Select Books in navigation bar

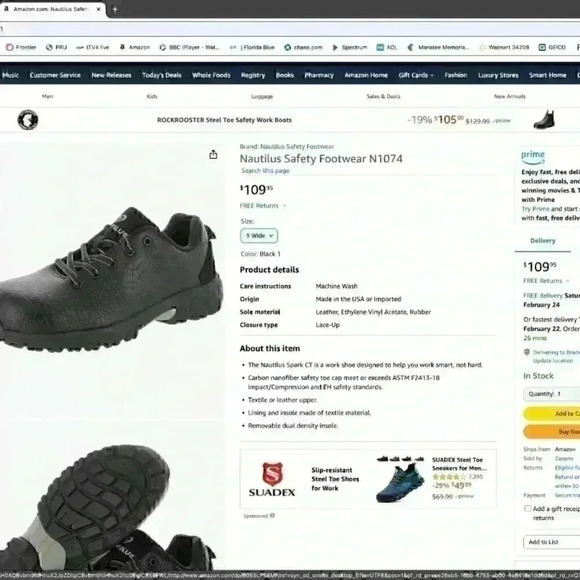(285, 75)
